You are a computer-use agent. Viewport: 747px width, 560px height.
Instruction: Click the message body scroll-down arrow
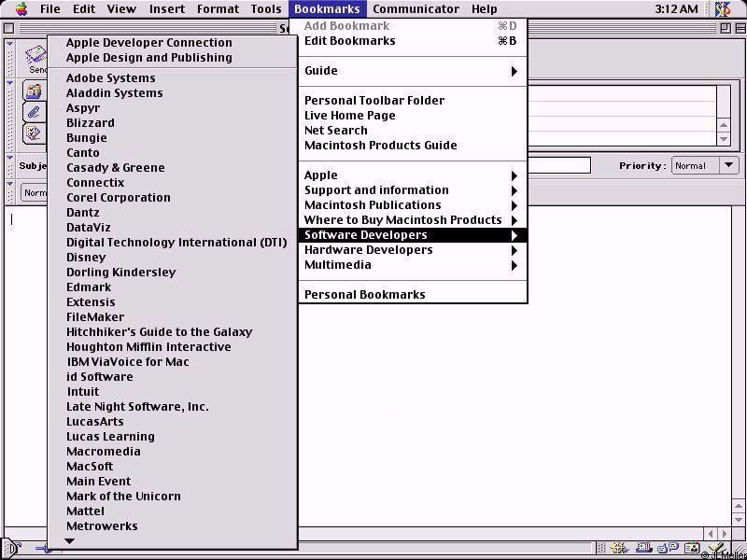[740, 518]
